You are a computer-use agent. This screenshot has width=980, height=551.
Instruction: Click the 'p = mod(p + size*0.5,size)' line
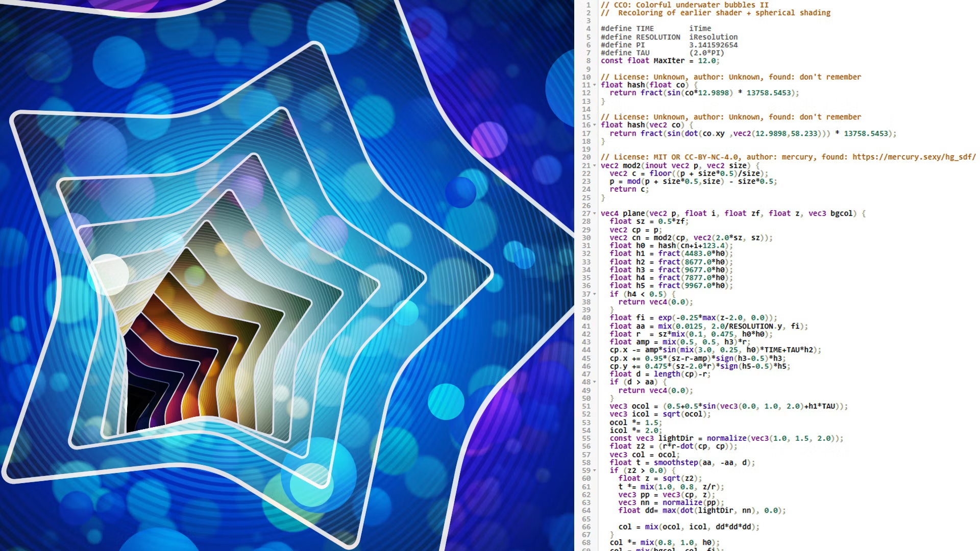pyautogui.click(x=693, y=181)
